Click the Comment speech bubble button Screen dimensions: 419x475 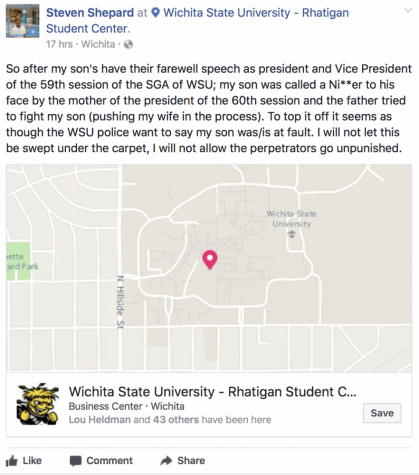click(x=101, y=461)
